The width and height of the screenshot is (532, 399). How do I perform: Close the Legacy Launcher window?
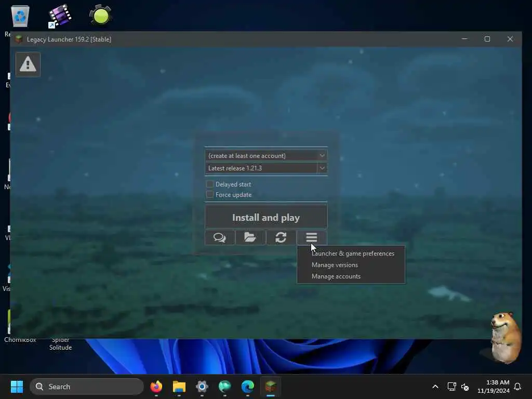510,39
